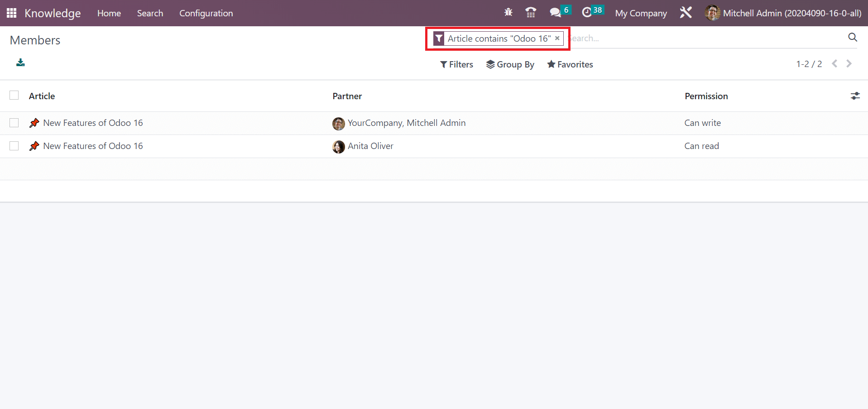Open activities clock icon with 38 badge

(593, 12)
